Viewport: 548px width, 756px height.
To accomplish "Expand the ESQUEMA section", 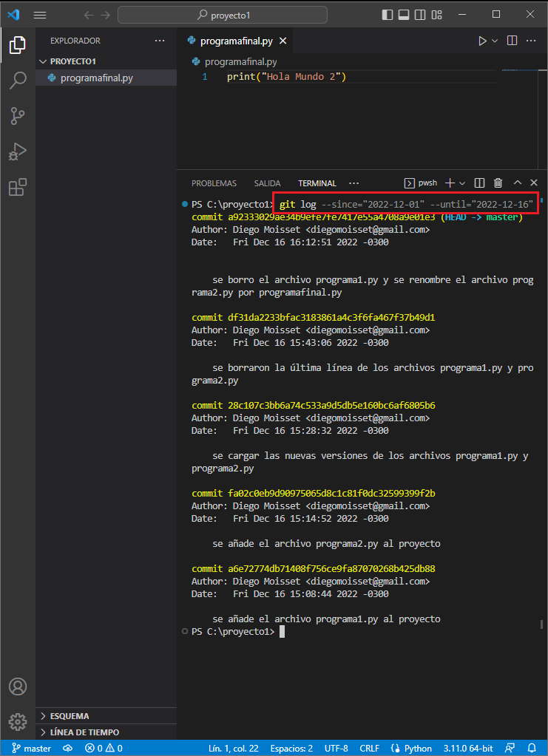I will (106, 716).
